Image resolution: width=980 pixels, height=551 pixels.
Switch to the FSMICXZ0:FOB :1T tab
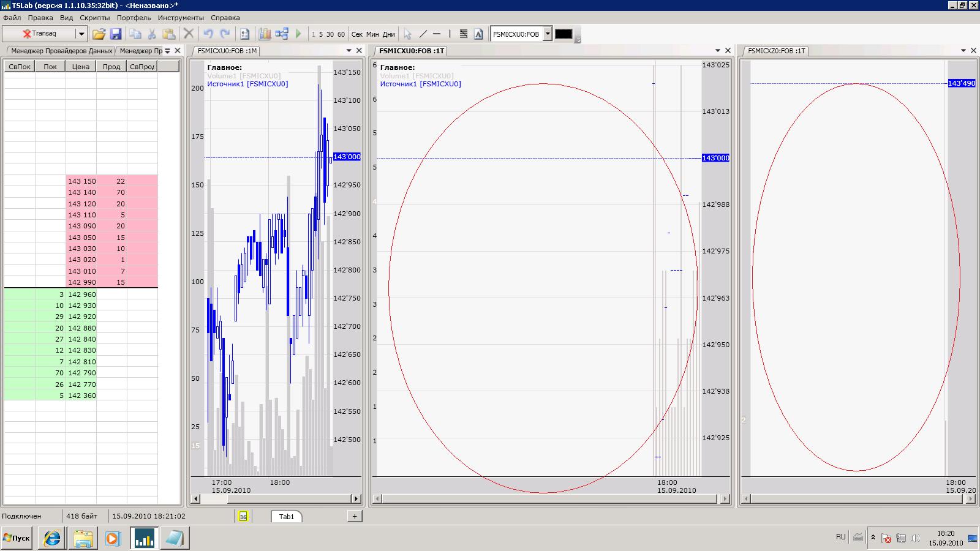click(x=776, y=51)
